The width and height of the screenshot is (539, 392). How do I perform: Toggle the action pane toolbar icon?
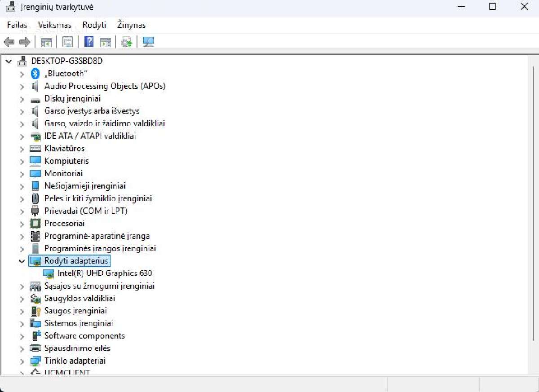(105, 42)
